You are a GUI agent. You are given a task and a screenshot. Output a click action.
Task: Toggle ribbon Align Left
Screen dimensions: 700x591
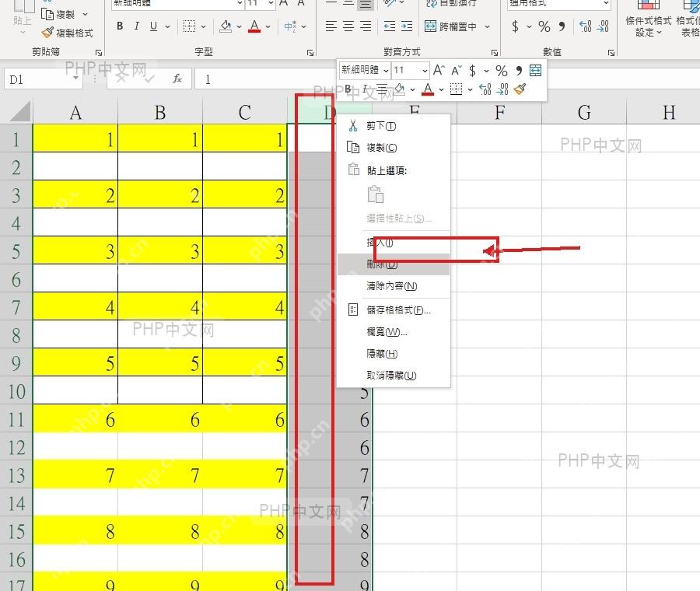(331, 26)
